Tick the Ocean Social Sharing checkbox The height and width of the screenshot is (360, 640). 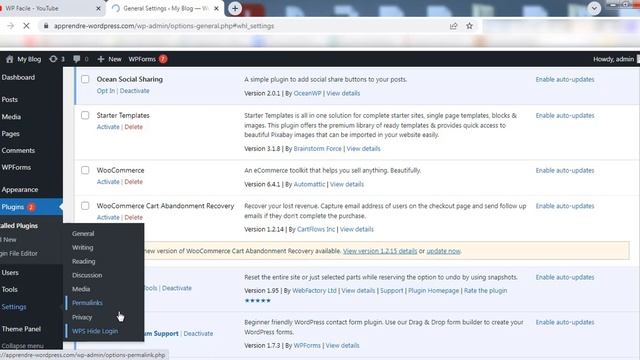85,79
